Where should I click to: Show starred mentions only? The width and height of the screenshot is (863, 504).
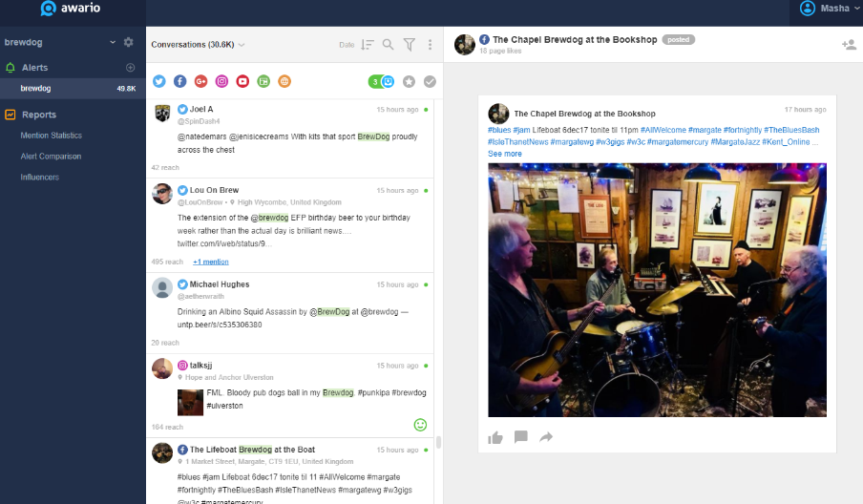(x=409, y=82)
